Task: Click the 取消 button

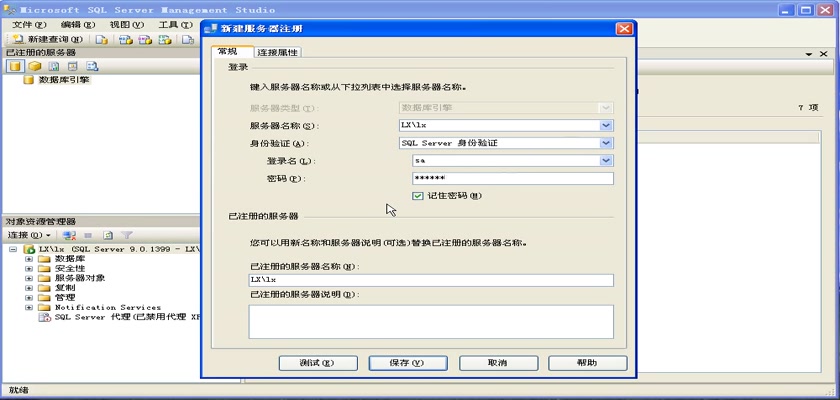Action: [498, 363]
